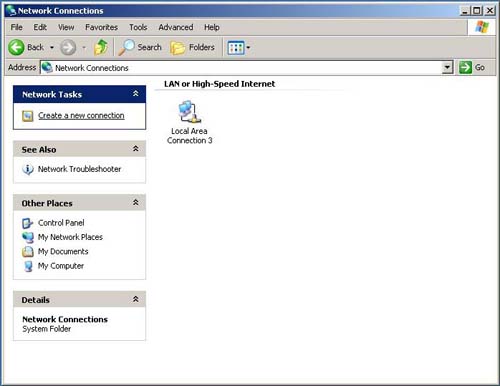Click the Network Connections title bar icon
Image resolution: width=500 pixels, height=386 pixels.
(11, 11)
